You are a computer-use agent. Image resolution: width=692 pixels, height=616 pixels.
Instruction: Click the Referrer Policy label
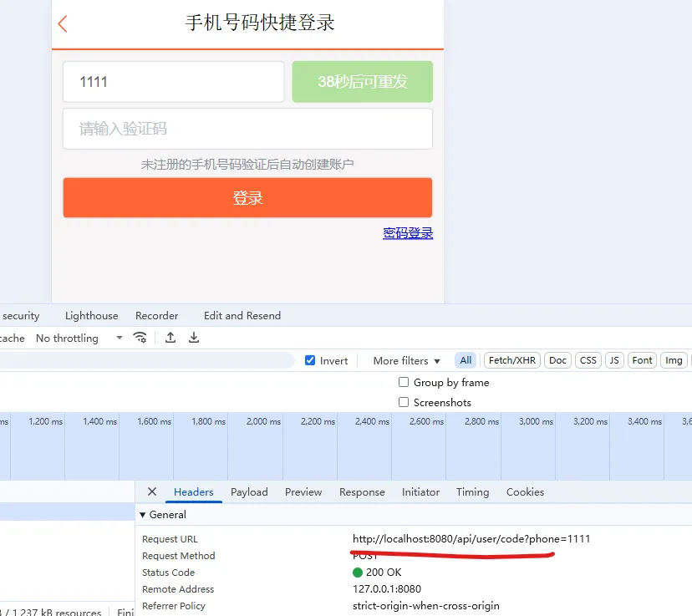(174, 606)
